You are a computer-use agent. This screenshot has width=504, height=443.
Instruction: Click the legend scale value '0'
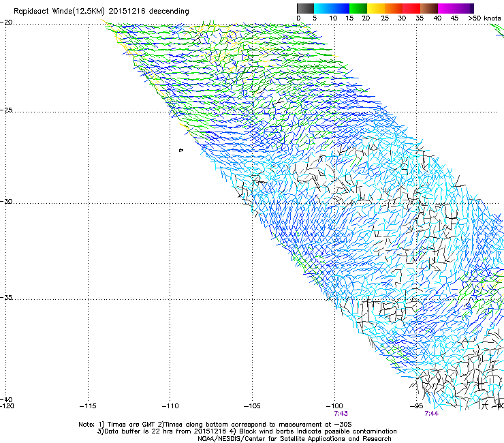pyautogui.click(x=298, y=18)
